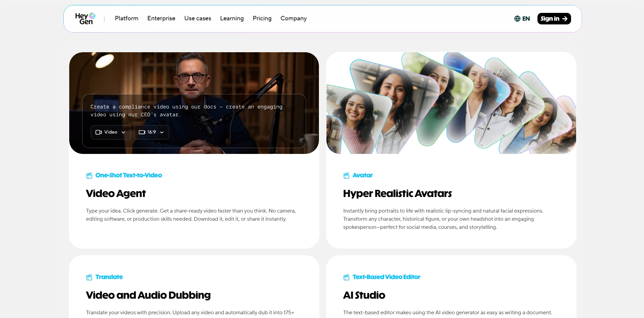This screenshot has height=318, width=644.
Task: Click the HeyGen logo
Action: pyautogui.click(x=85, y=19)
